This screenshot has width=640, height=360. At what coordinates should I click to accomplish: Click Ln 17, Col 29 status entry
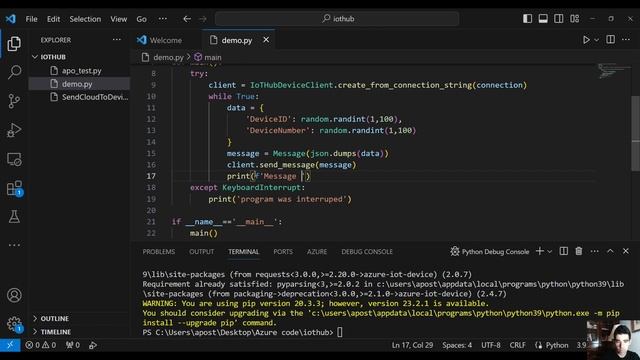click(412, 345)
